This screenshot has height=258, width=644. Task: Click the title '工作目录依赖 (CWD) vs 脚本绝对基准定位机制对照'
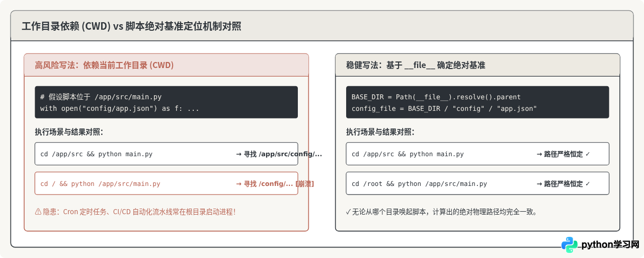point(131,26)
